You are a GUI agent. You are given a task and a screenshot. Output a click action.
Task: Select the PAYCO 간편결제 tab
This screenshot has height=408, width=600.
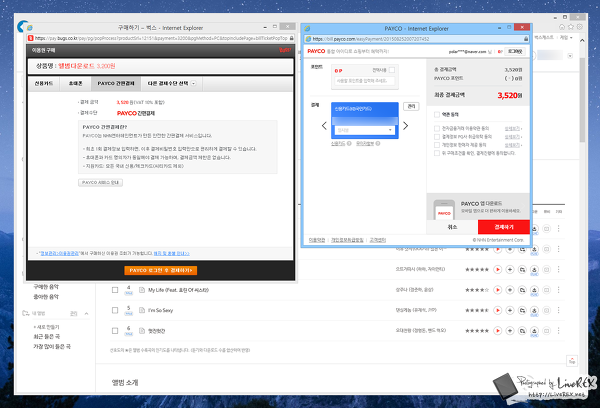tap(116, 83)
